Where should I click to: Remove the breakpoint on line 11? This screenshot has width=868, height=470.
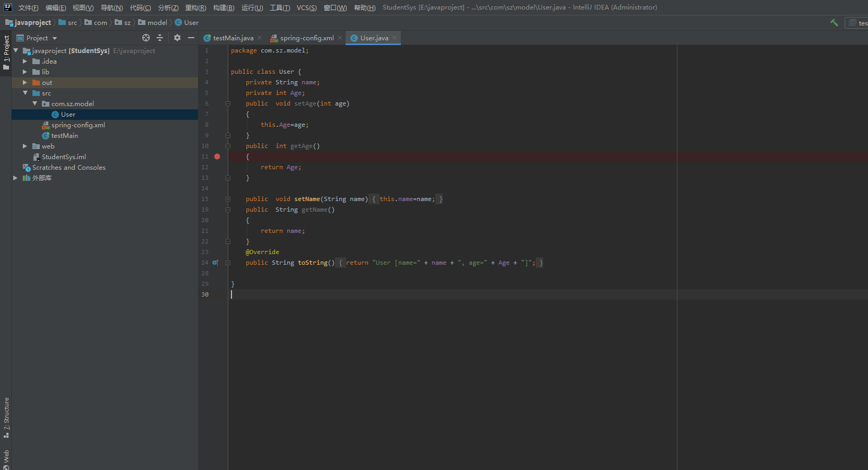click(x=217, y=156)
